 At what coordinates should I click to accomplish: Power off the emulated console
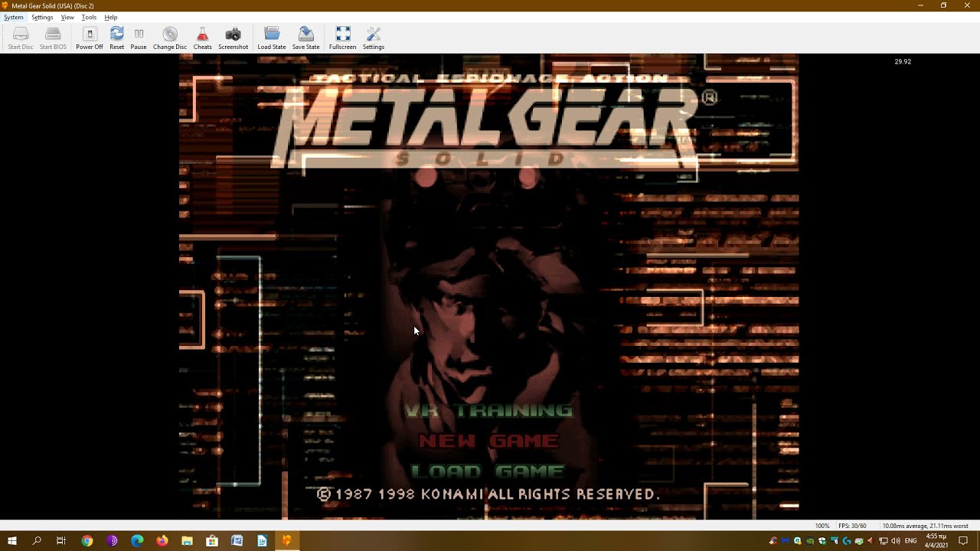point(90,38)
